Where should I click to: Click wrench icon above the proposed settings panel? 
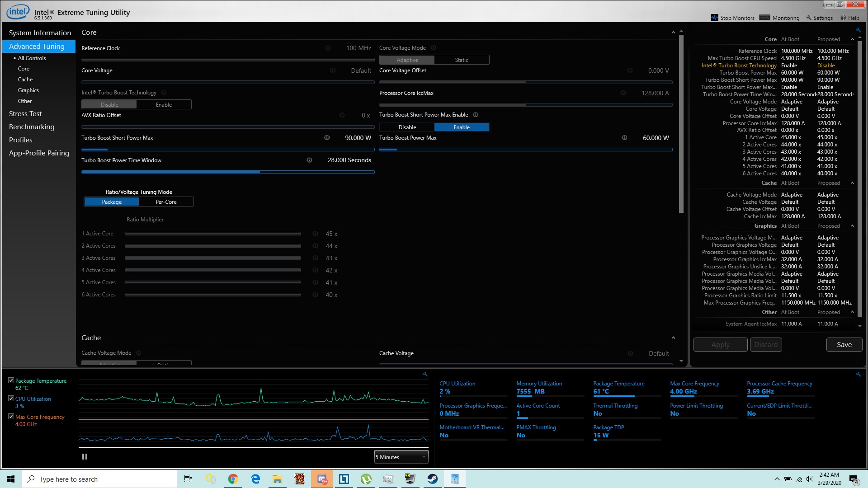point(858,30)
